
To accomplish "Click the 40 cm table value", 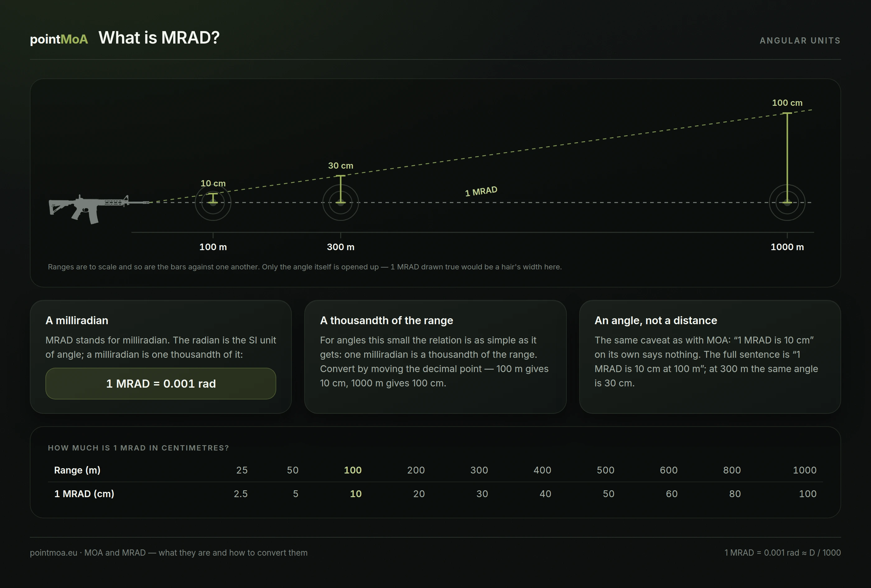I will (545, 494).
